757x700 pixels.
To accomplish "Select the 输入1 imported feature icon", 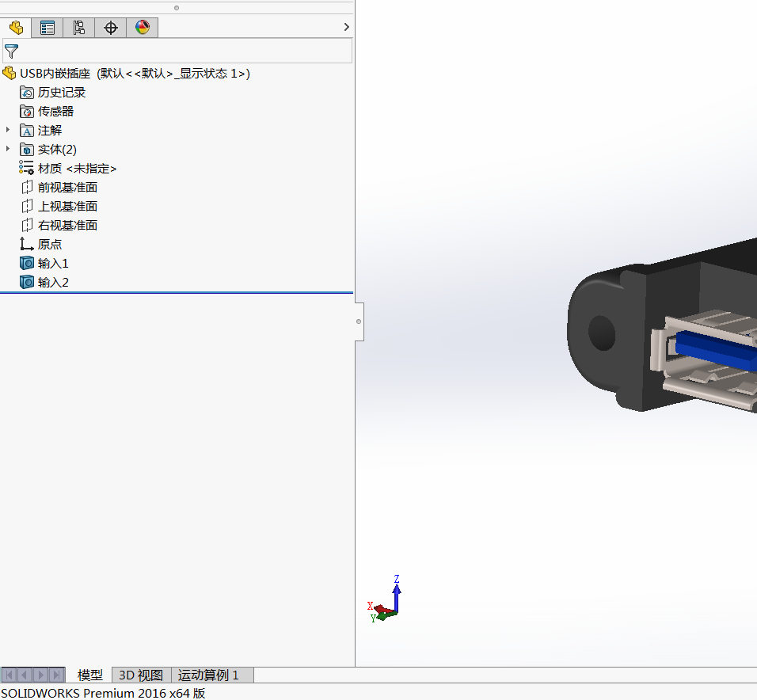I will point(27,264).
